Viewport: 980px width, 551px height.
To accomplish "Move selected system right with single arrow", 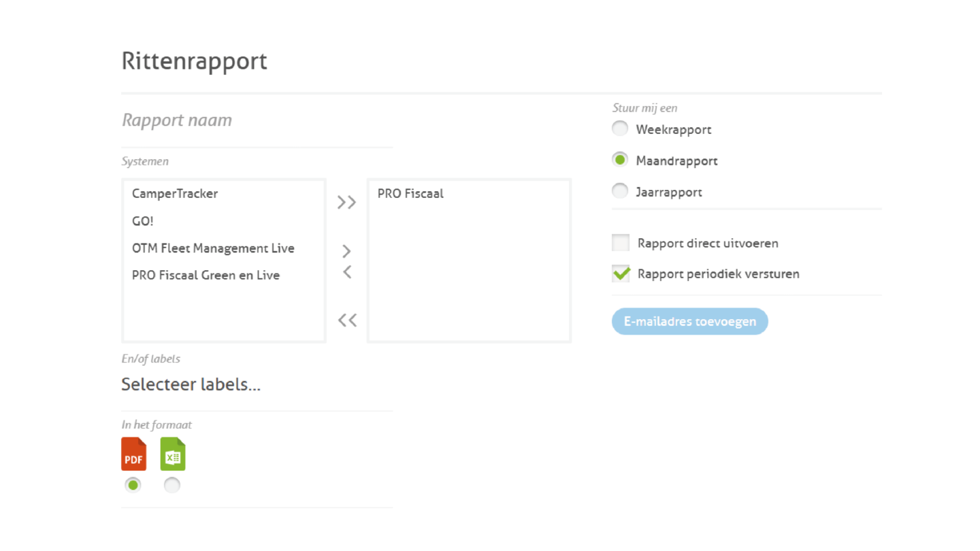I will (346, 251).
